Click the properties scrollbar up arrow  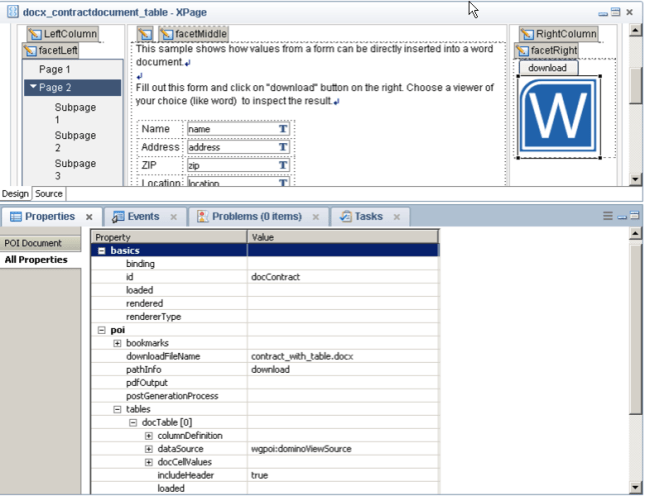coord(635,234)
